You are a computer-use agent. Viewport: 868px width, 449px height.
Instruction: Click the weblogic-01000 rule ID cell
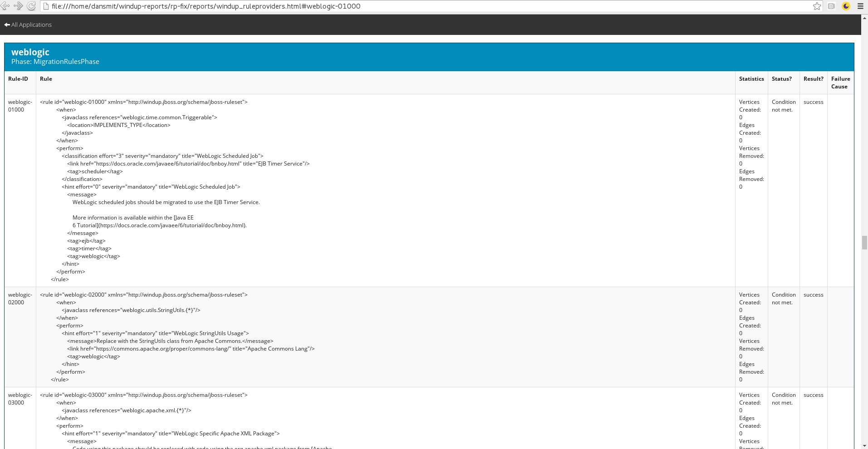[20, 106]
